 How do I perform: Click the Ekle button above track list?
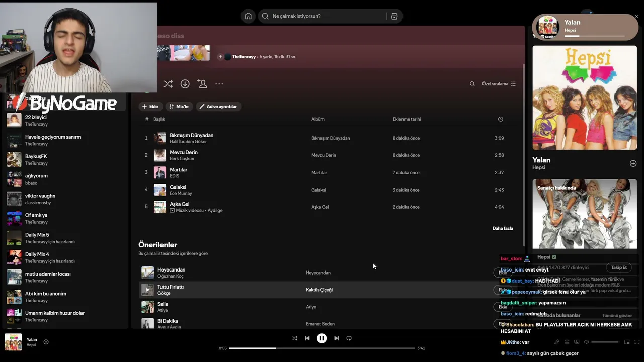coord(150,107)
